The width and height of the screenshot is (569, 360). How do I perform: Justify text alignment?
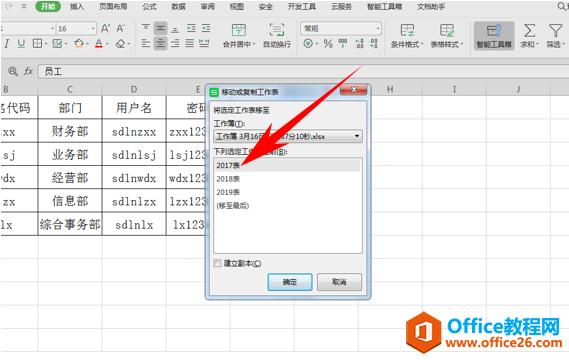click(189, 44)
